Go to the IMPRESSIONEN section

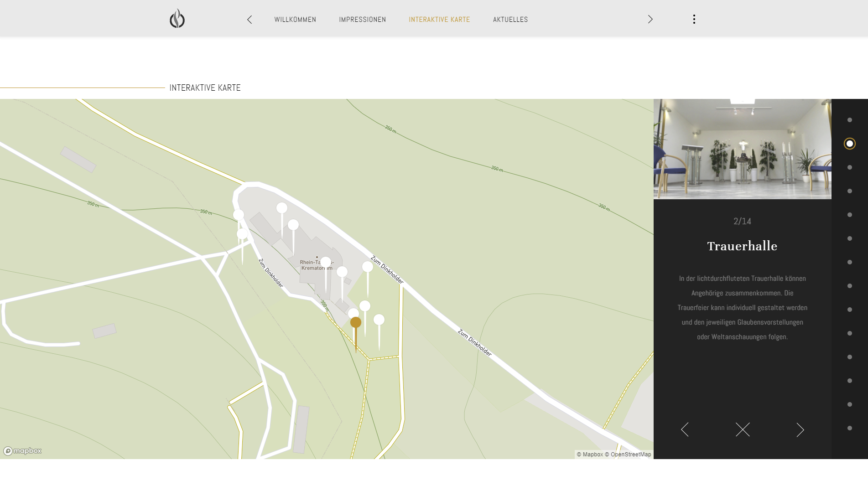click(362, 20)
